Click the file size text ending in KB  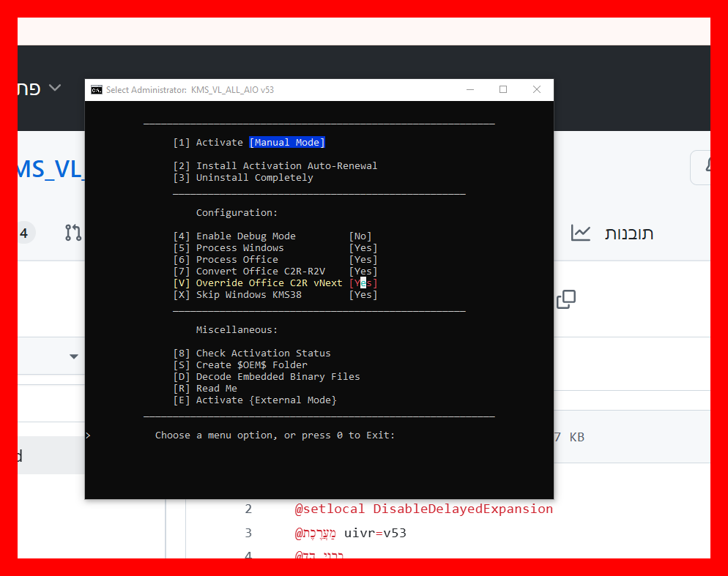570,437
